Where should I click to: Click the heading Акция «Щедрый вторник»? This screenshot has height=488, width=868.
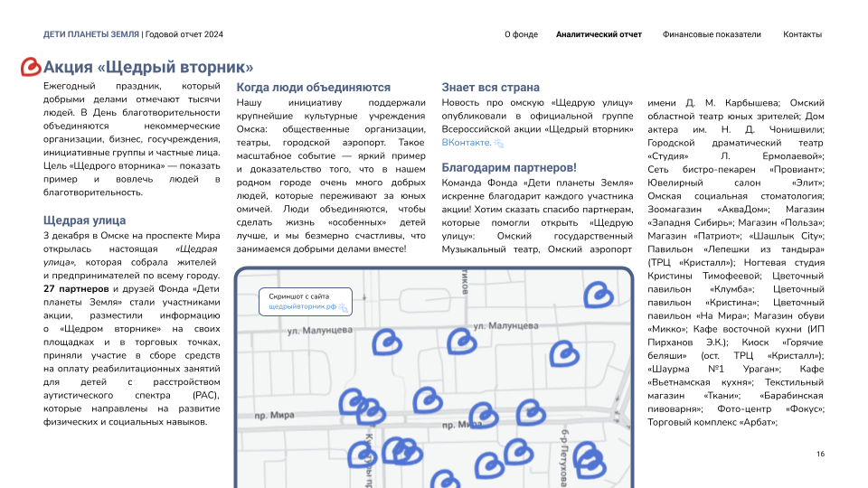(148, 67)
